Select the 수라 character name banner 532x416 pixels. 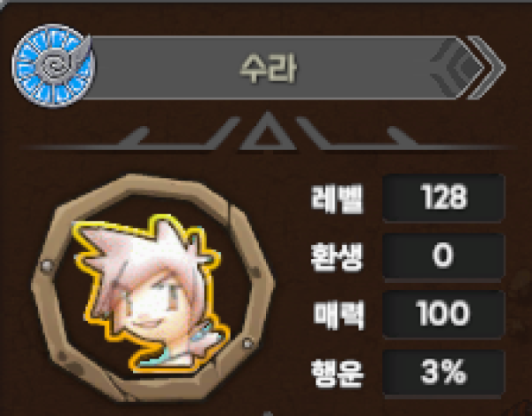click(x=270, y=68)
